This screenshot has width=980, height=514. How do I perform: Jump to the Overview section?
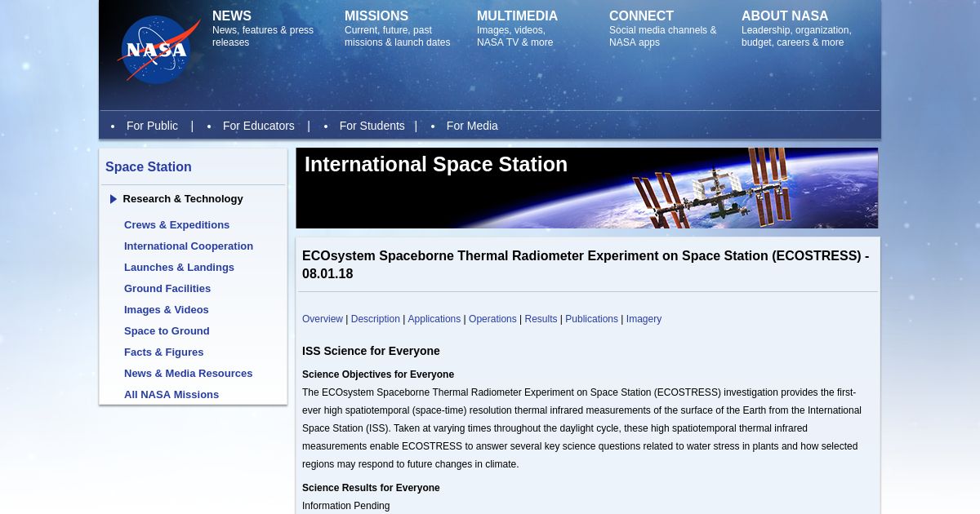[323, 319]
